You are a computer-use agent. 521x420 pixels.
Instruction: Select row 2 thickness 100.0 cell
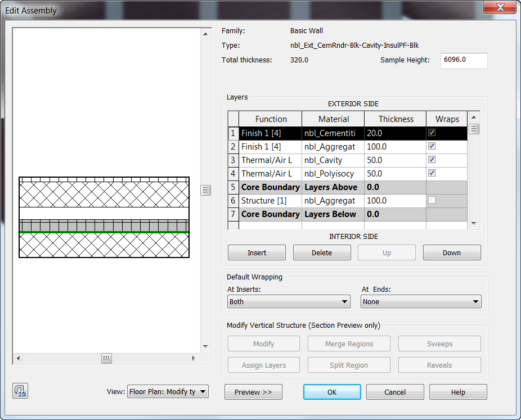pos(396,147)
